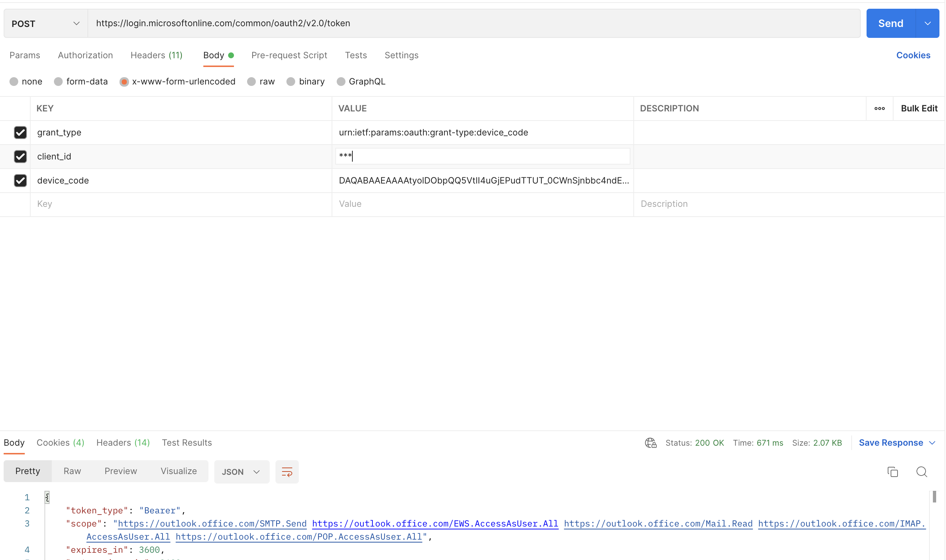Expand the Save Response chevron menu

[x=933, y=443]
